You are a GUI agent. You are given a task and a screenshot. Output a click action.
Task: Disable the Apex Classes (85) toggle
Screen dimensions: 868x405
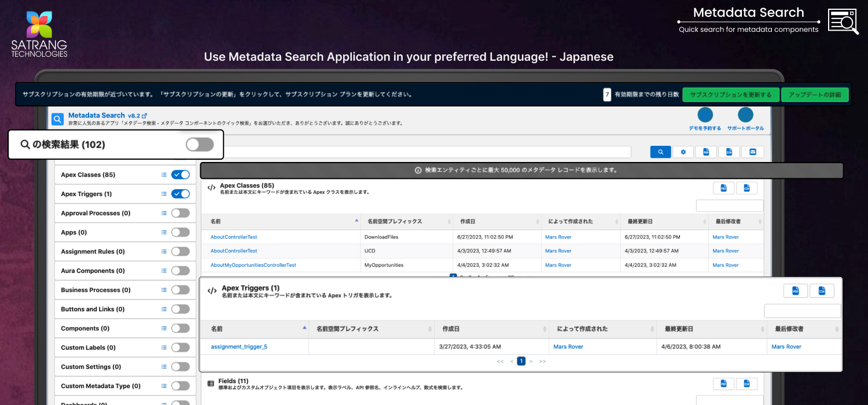coord(181,175)
